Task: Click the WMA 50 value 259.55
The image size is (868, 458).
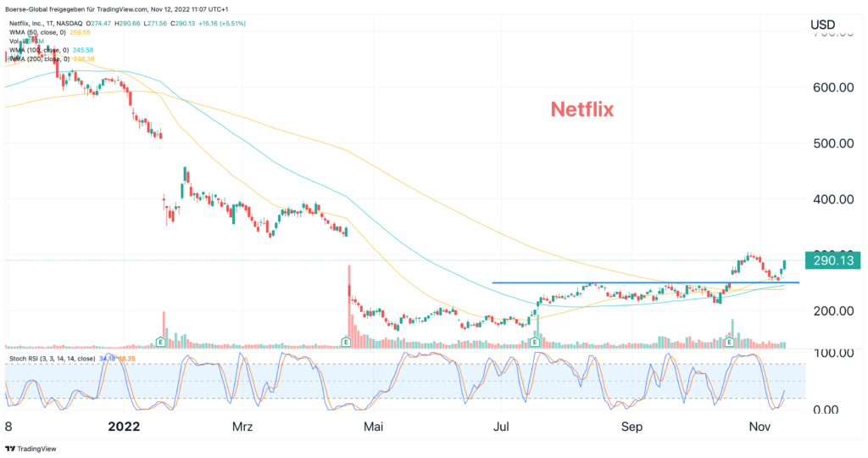Action: click(80, 32)
